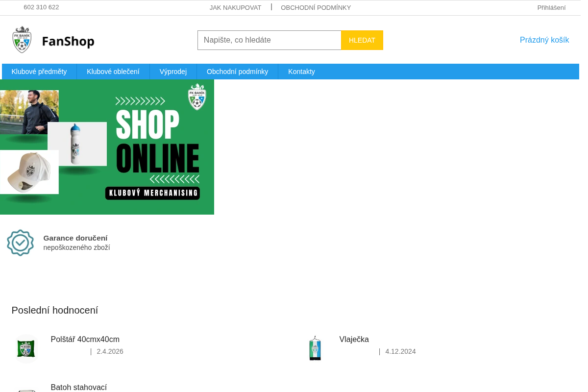This screenshot has height=392, width=588.
Task: Click the Shop Online banner image
Action: coord(107,147)
